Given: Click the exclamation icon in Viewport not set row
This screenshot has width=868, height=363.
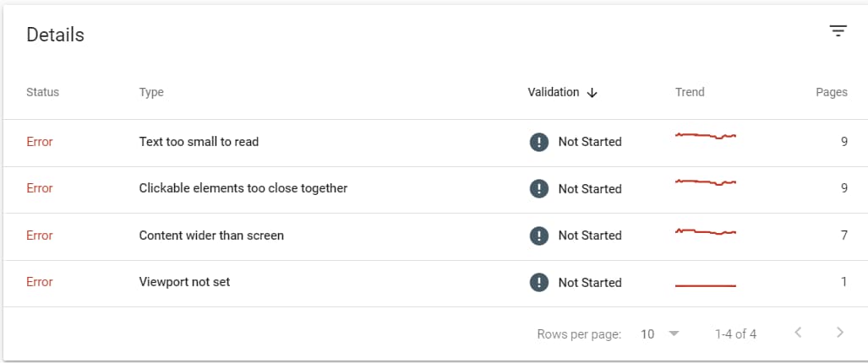Looking at the screenshot, I should (538, 283).
